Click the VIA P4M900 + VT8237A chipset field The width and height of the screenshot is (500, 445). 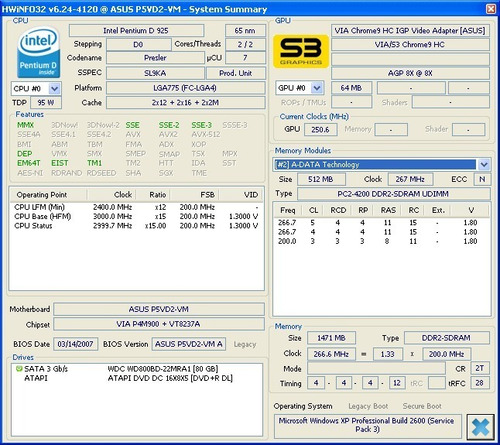(x=159, y=324)
